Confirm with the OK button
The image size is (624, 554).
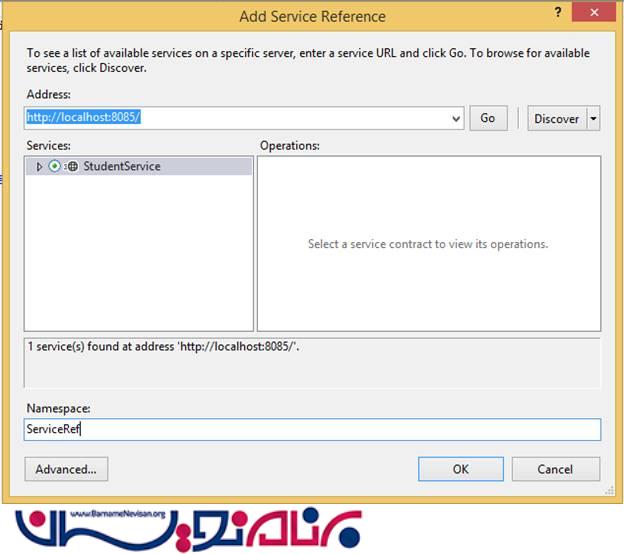coord(461,469)
